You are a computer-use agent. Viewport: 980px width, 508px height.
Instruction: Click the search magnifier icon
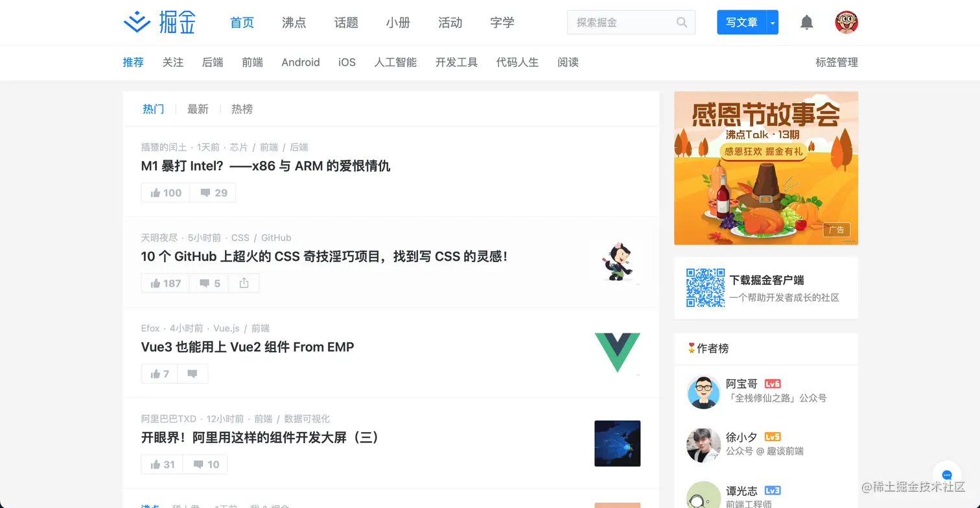682,23
